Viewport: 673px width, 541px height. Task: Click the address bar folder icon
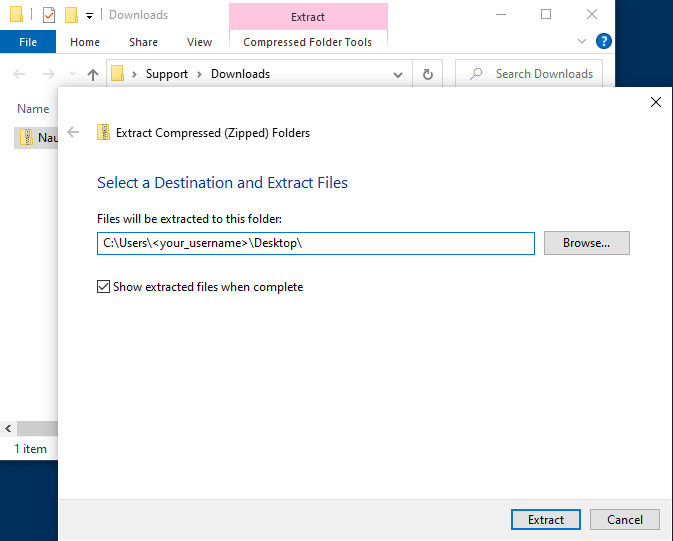coord(117,73)
